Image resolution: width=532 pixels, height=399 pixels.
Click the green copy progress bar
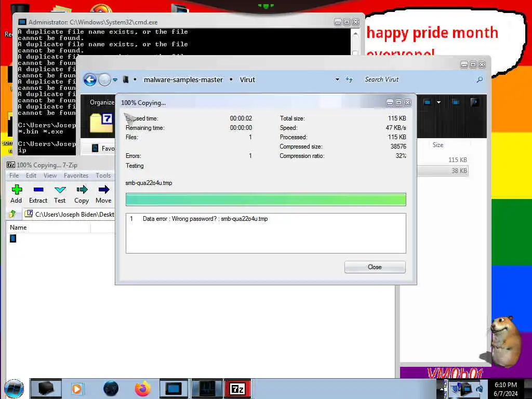(265, 199)
